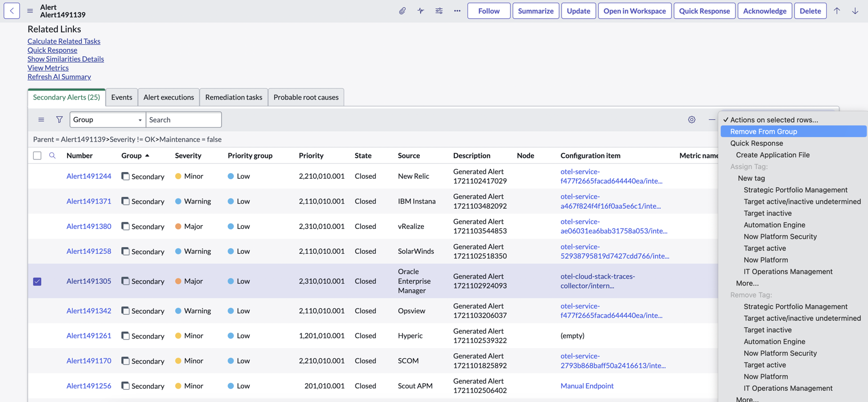Image resolution: width=868 pixels, height=402 pixels.
Task: Open the list personalize gear icon
Action: 691,120
